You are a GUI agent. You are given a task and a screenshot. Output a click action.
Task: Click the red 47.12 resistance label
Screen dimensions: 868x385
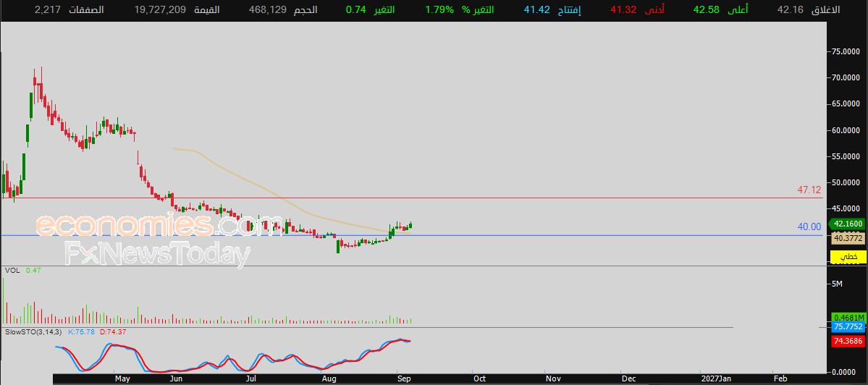[x=809, y=190]
